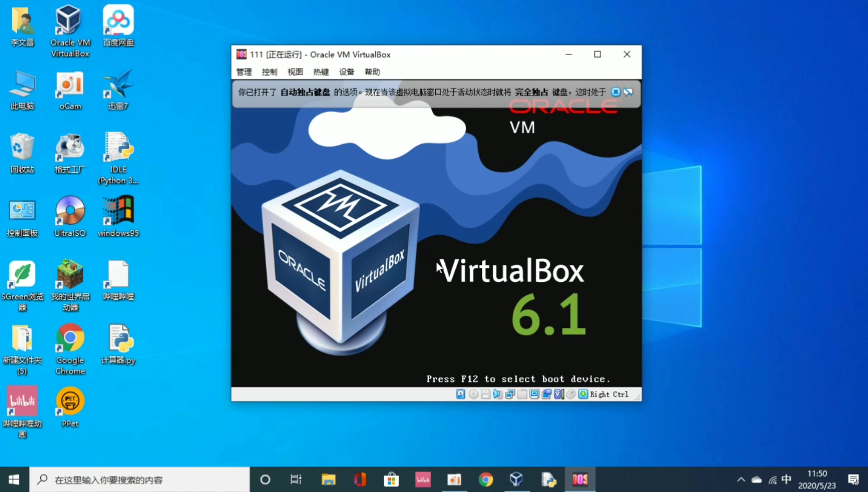This screenshot has width=868, height=492.
Task: Disable this notification message permanently
Action: [628, 91]
